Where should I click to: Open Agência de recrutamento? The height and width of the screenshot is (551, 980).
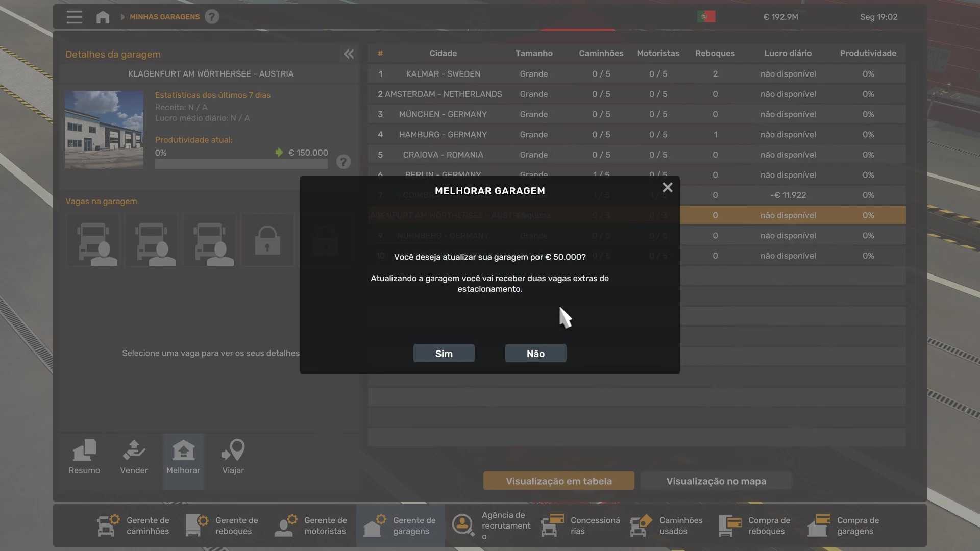[491, 525]
